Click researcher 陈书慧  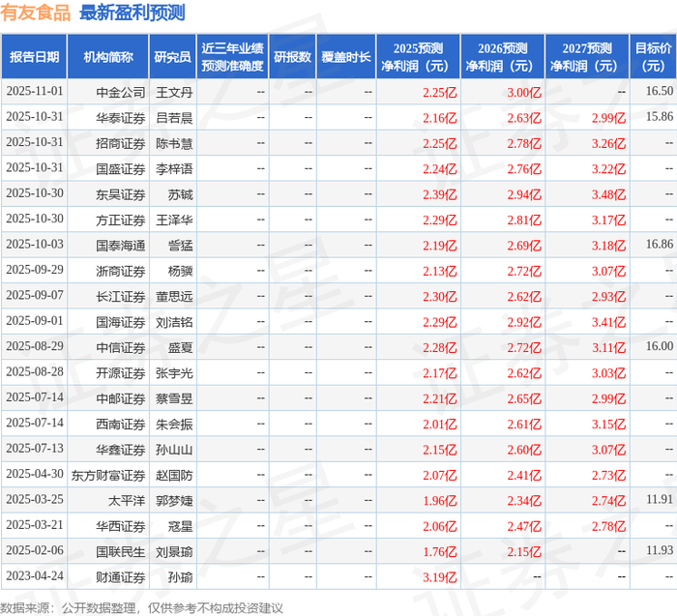point(174,143)
